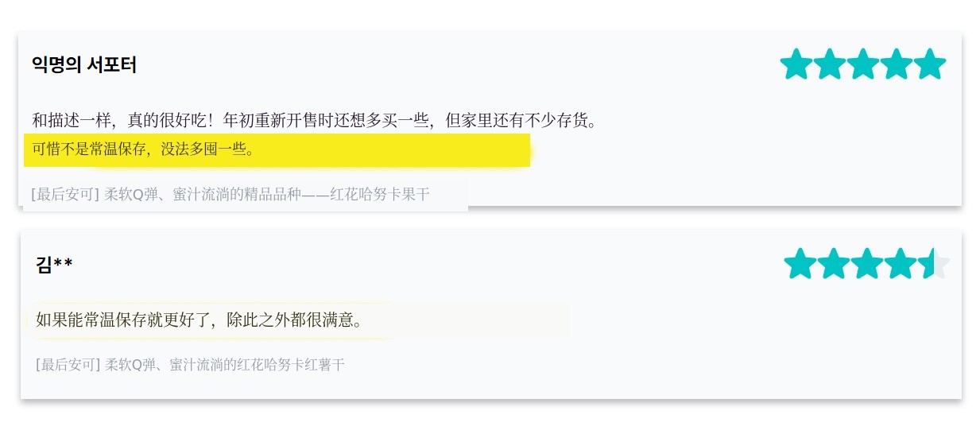Open reviewer profile 익명의 서포터
This screenshot has height=434, width=980.
[x=84, y=65]
